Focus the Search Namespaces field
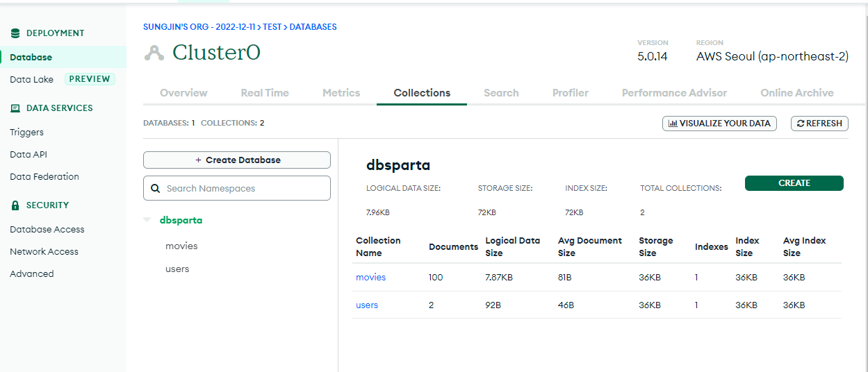This screenshot has width=868, height=372. 237,188
